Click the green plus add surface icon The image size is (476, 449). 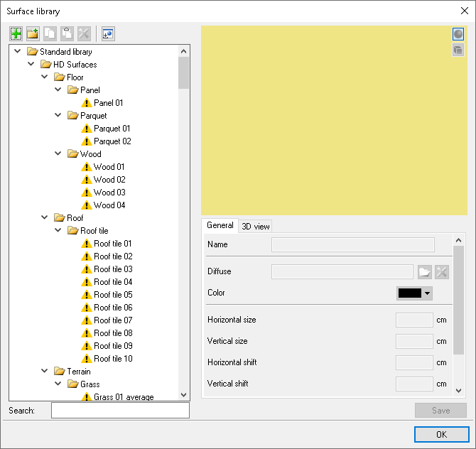(16, 33)
